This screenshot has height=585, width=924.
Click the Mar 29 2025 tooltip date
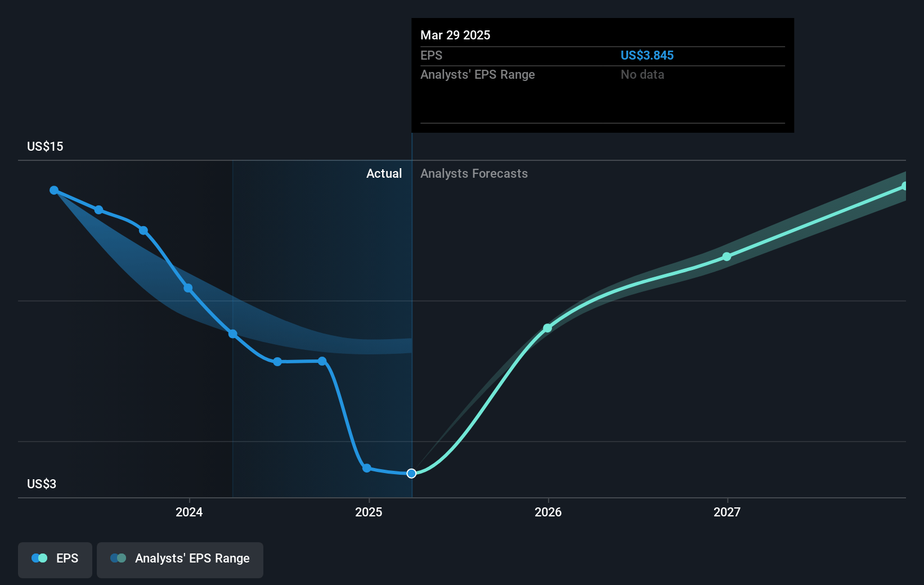[x=455, y=35]
